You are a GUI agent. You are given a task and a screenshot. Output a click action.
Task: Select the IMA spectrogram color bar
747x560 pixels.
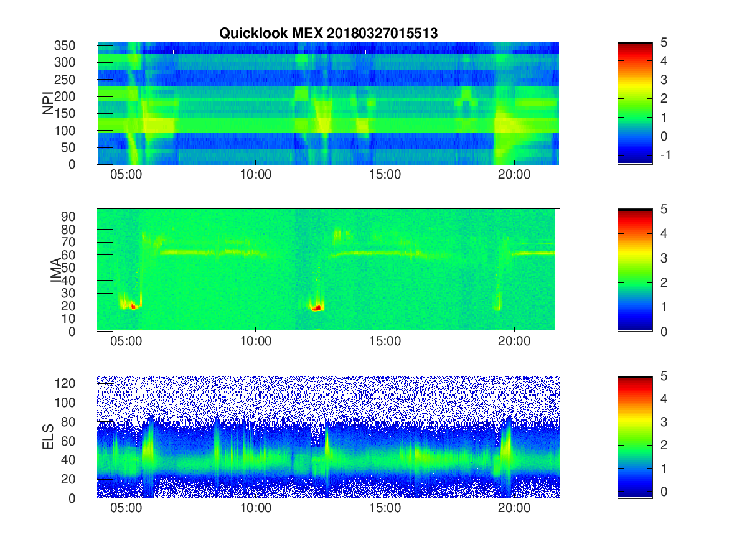[635, 270]
